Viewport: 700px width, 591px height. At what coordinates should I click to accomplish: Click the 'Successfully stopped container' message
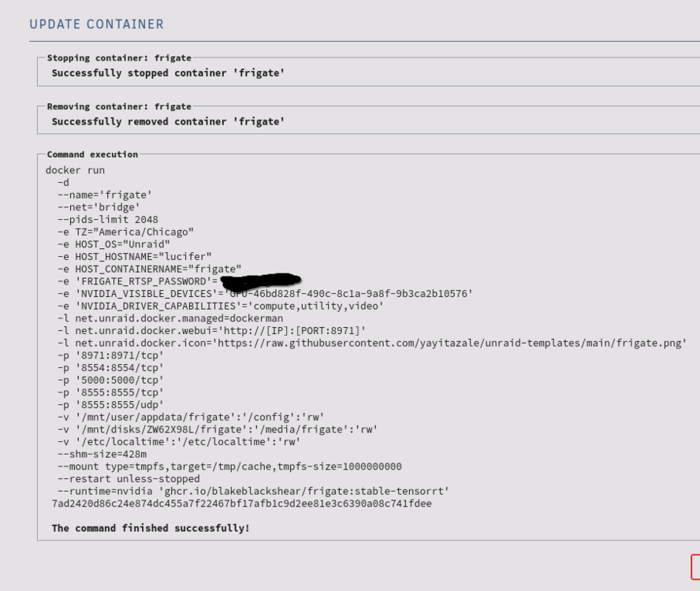168,72
